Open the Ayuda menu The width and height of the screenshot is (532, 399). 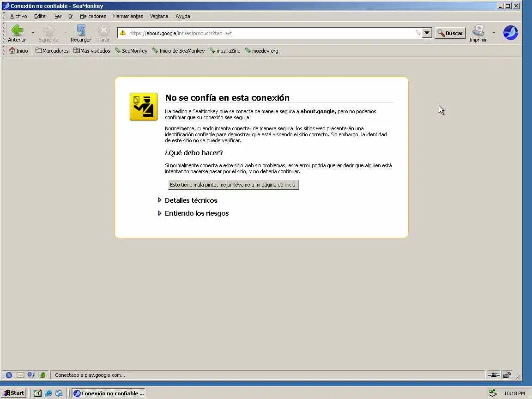click(182, 16)
